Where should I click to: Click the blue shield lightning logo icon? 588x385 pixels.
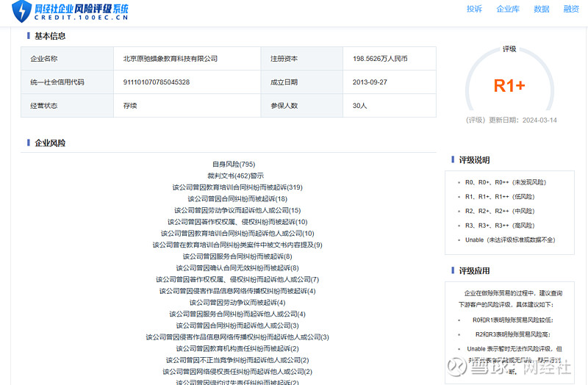22,11
